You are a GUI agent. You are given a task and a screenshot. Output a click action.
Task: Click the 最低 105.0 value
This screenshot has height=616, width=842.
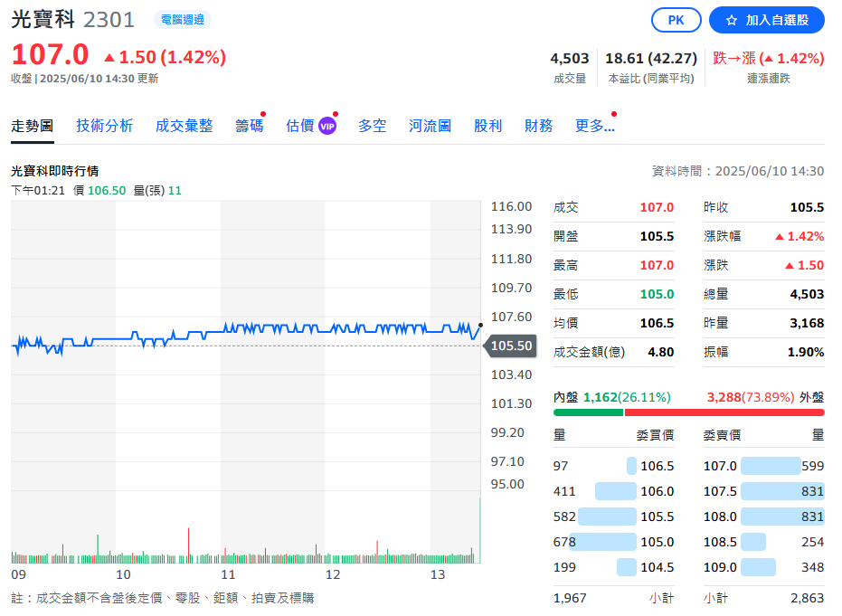pos(657,294)
